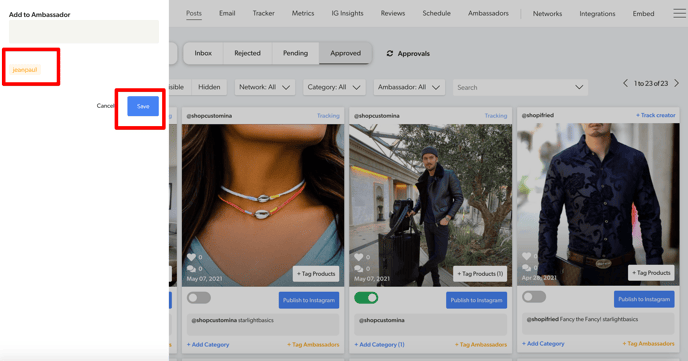Click comments icon on necklace post

point(191,268)
